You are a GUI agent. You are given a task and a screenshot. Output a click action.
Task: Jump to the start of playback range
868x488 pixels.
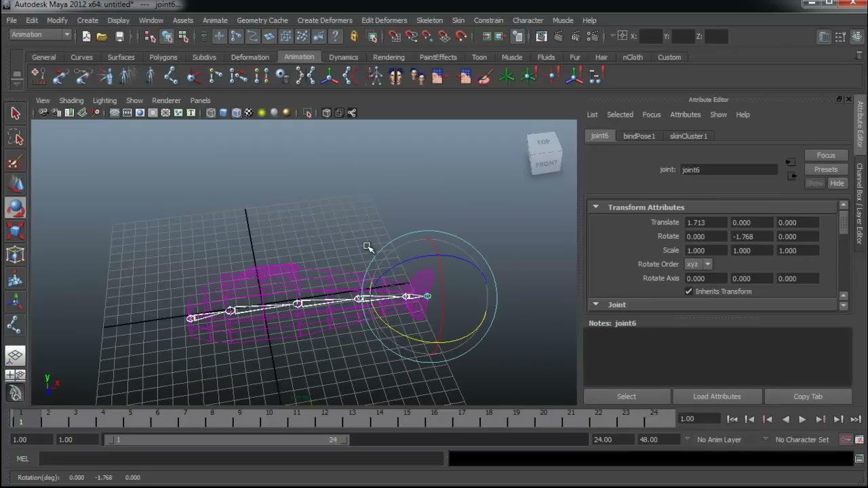732,419
